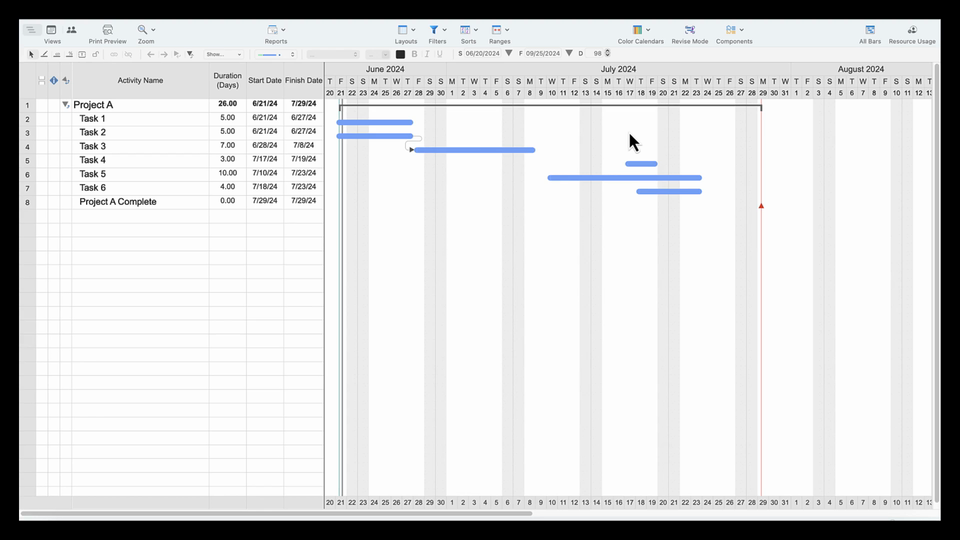Select the arrow pointer tool
This screenshot has height=540, width=960.
pos(31,54)
